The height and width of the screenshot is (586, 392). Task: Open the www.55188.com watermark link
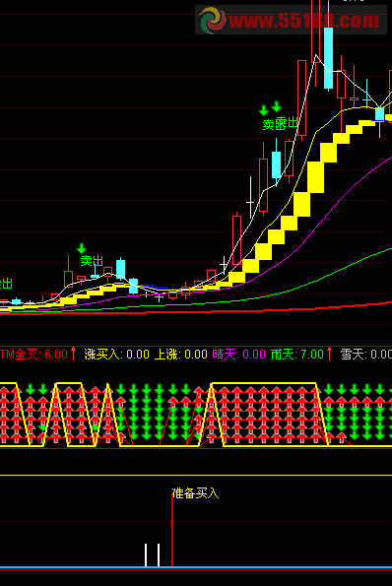(303, 20)
